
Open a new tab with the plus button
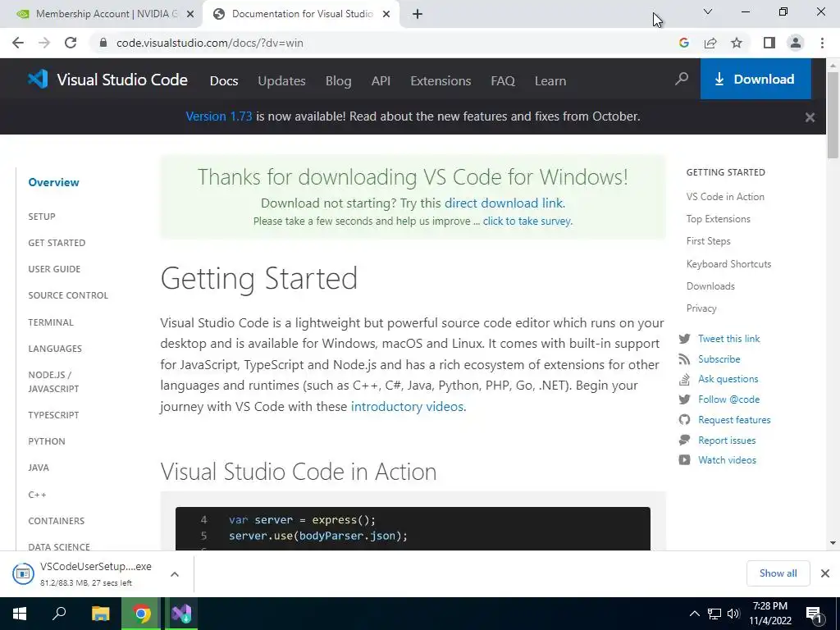click(x=418, y=14)
